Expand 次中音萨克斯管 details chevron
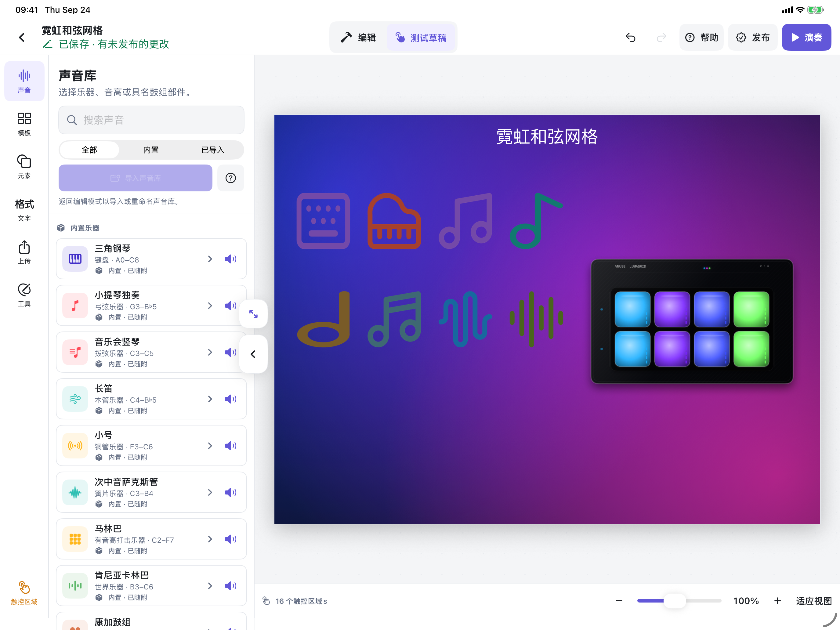This screenshot has width=840, height=630. [x=210, y=493]
